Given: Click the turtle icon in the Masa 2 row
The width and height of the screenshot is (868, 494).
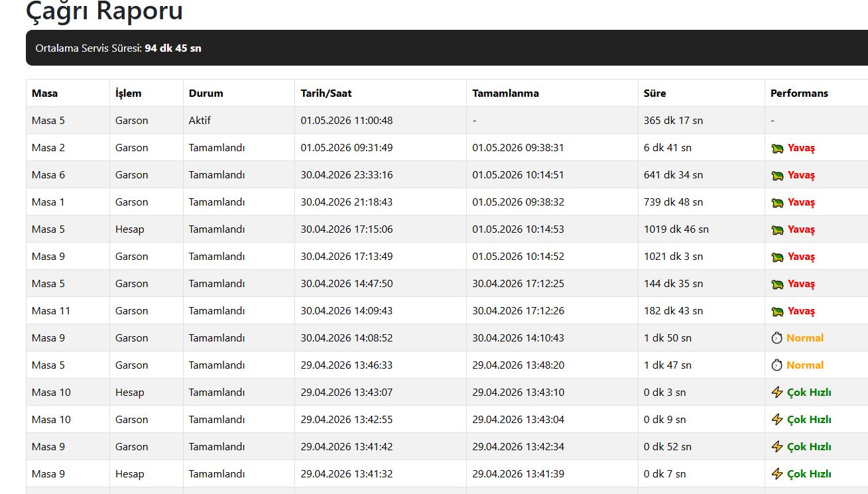Looking at the screenshot, I should click(x=777, y=149).
